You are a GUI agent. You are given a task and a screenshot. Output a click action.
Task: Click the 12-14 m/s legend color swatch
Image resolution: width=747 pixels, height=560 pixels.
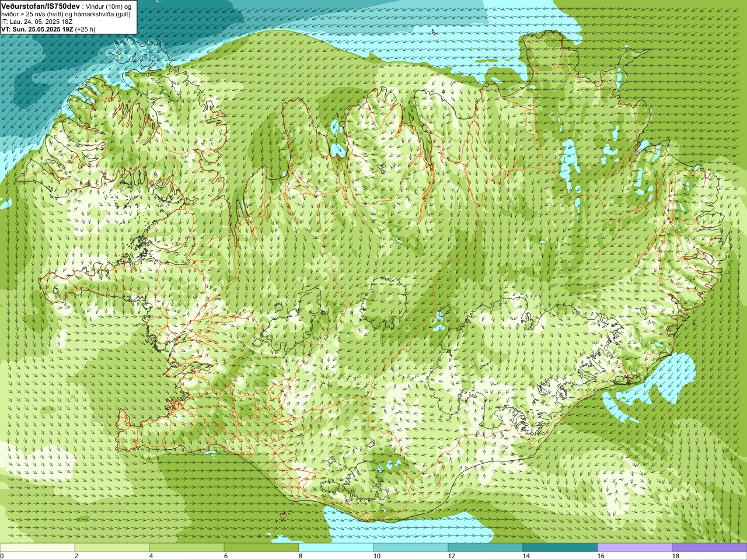point(486,548)
